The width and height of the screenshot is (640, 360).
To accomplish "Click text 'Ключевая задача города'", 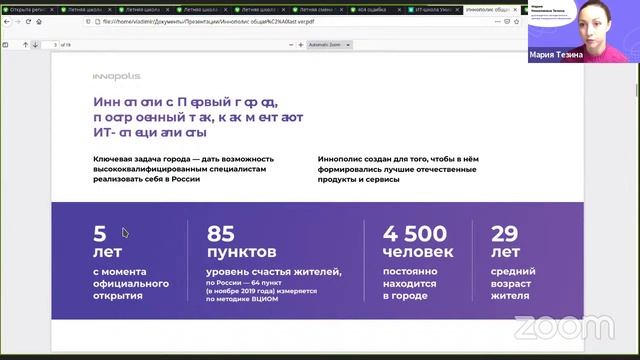I will point(142,159).
